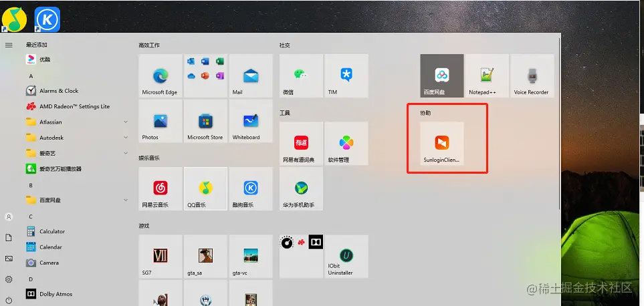
Task: Launch the SunloginClient tile
Action: 442,144
